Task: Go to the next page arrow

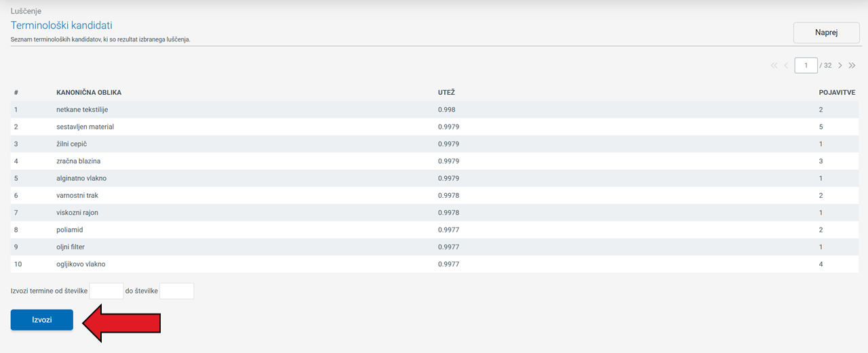Action: click(840, 66)
